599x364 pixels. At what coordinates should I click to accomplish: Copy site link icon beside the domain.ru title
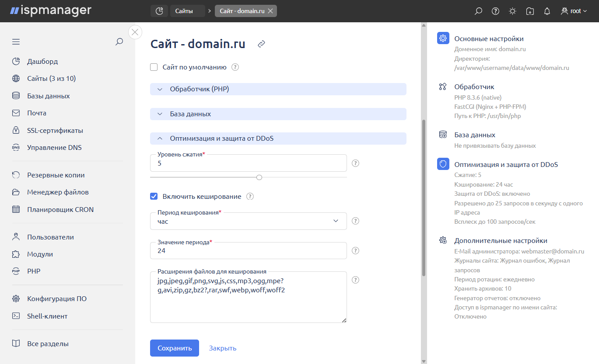pos(261,44)
